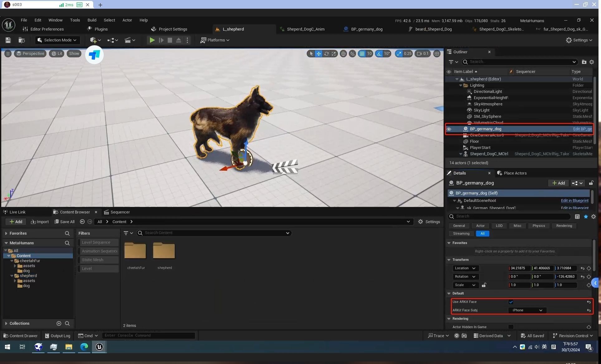The height and width of the screenshot is (364, 601).
Task: Click the viewport layout maximize icon
Action: [x=437, y=54]
